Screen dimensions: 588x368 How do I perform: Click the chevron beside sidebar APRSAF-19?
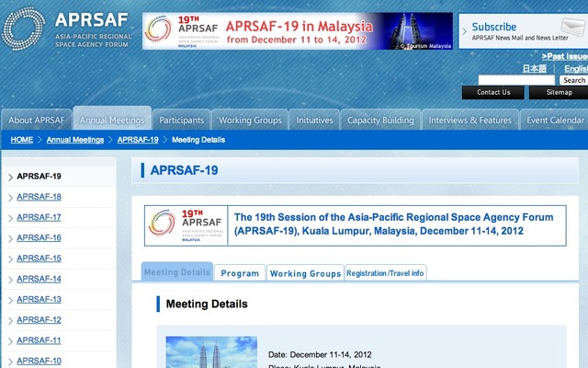(x=10, y=178)
